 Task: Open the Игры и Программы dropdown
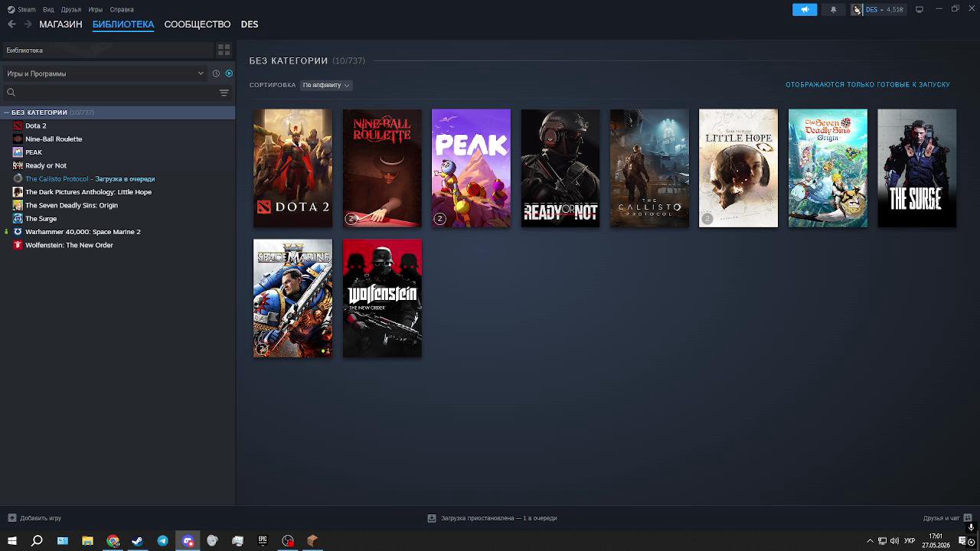pyautogui.click(x=105, y=73)
